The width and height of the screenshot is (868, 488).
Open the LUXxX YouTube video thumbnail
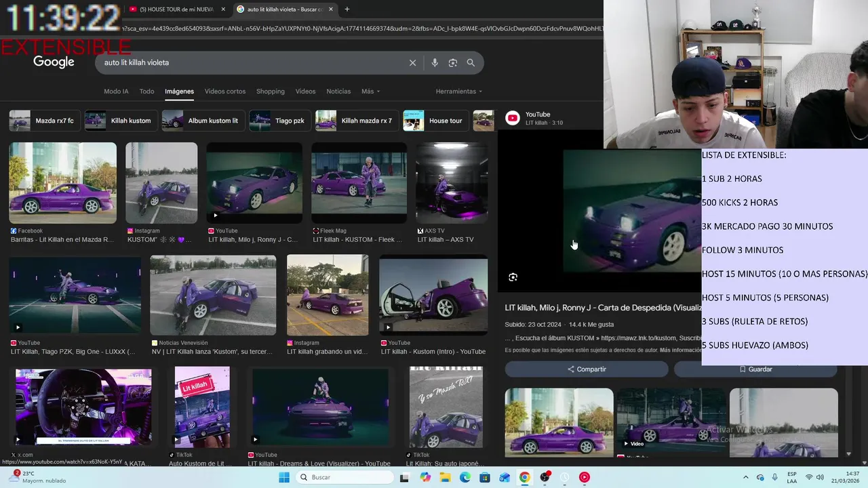[75, 295]
